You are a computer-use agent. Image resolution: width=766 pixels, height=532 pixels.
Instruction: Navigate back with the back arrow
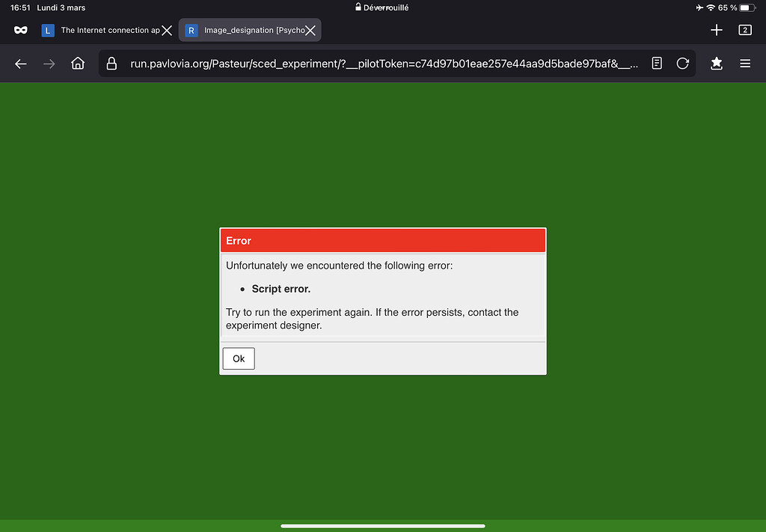pyautogui.click(x=20, y=64)
